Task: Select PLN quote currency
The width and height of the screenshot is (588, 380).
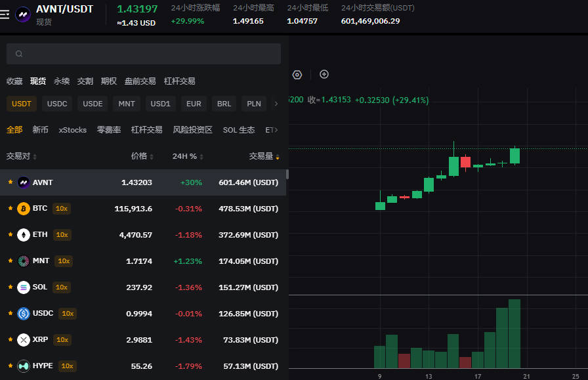Action: click(x=254, y=104)
